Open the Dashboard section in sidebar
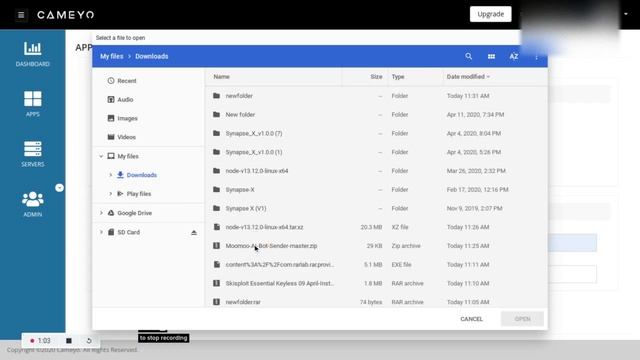Screen dimensions: 640x360 pos(33,54)
